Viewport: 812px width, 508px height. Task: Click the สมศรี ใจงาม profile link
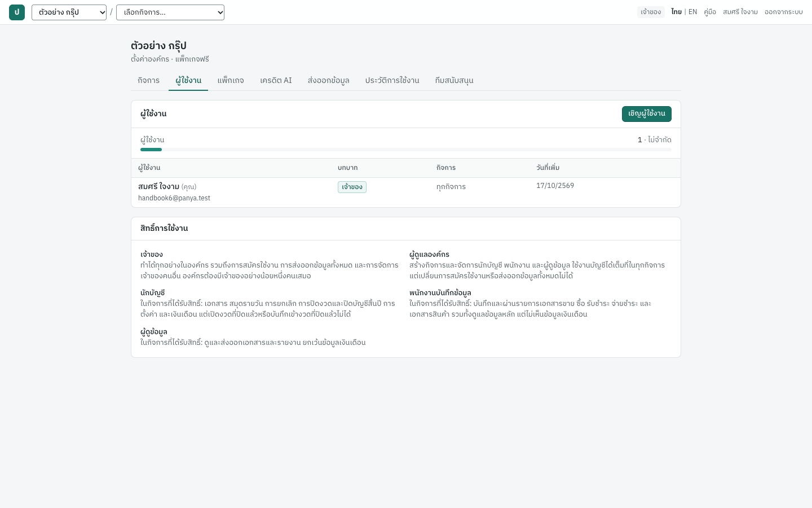coord(740,12)
